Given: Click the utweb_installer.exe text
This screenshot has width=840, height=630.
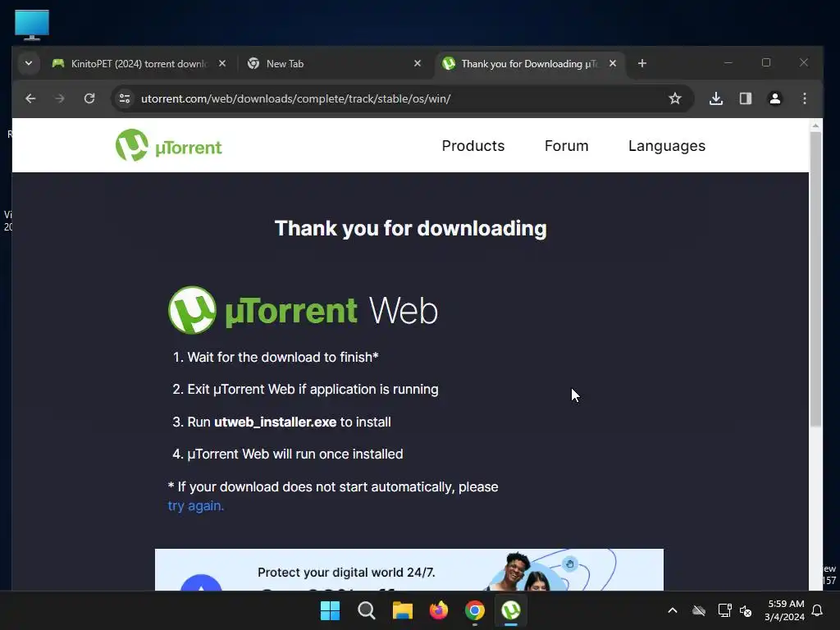Looking at the screenshot, I should pos(276,422).
